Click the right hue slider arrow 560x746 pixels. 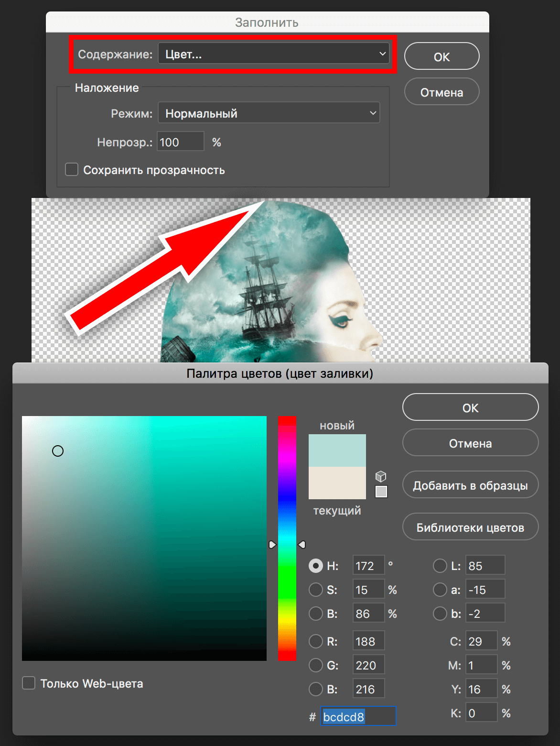[302, 545]
